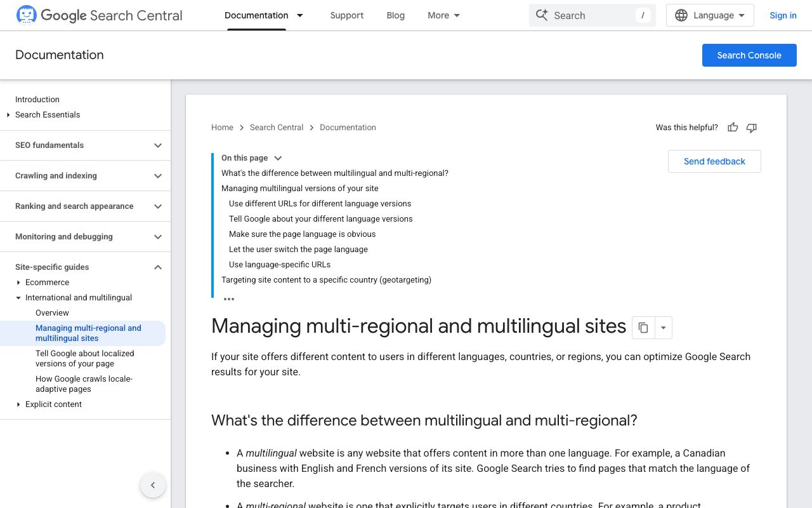Click the globe icon in Language button

tap(681, 15)
